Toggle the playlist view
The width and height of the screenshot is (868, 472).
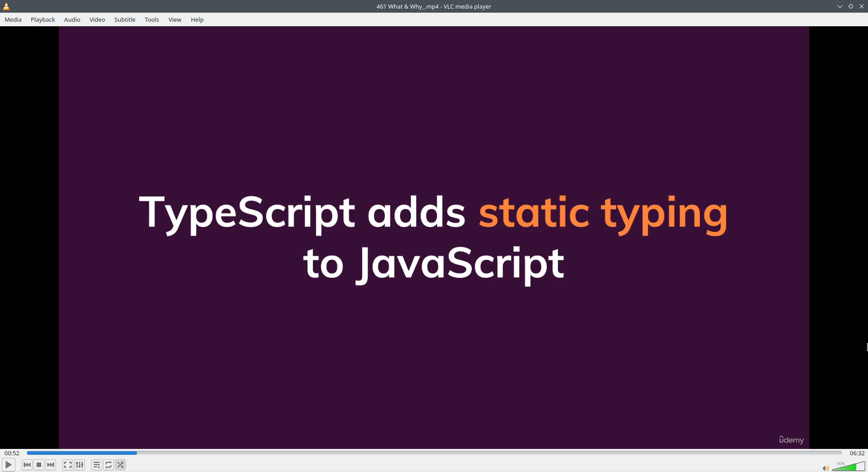(x=96, y=464)
